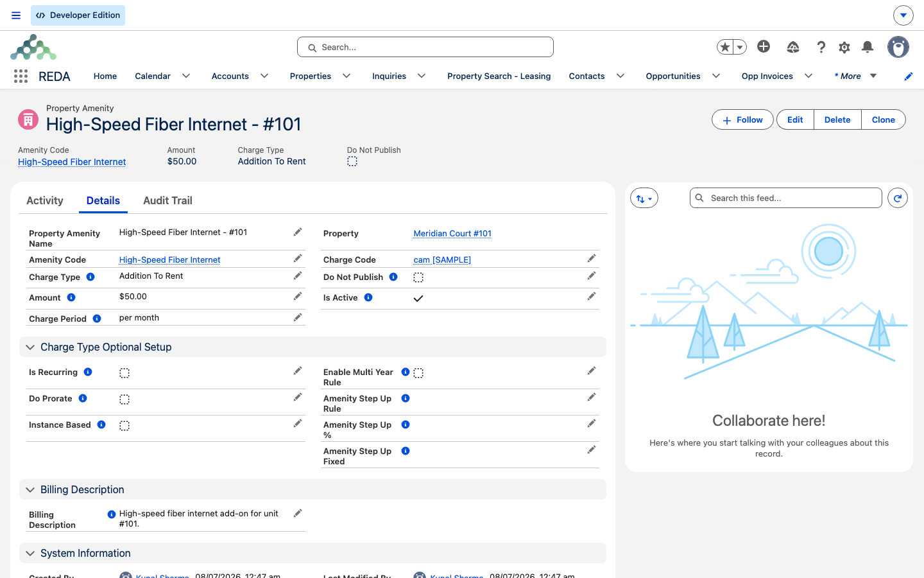This screenshot has height=578, width=924.
Task: Open the Global Actions plus icon
Action: coord(764,46)
